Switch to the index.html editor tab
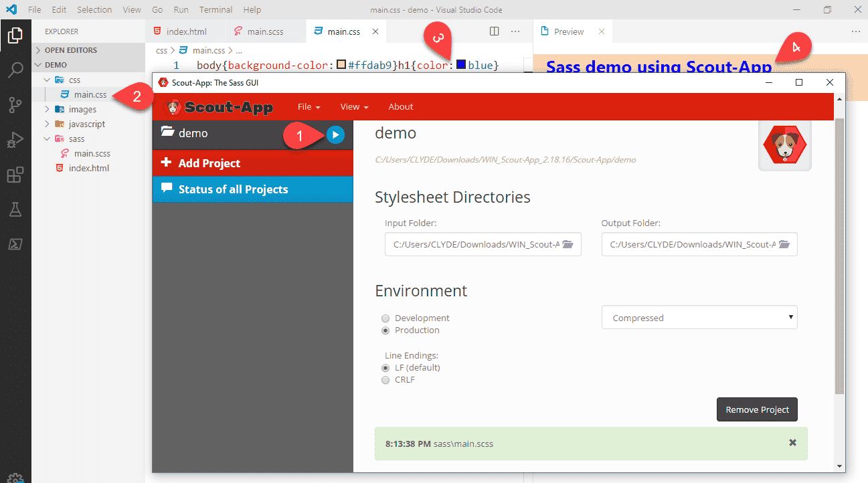Screen dimensions: 868x483 pyautogui.click(x=185, y=31)
